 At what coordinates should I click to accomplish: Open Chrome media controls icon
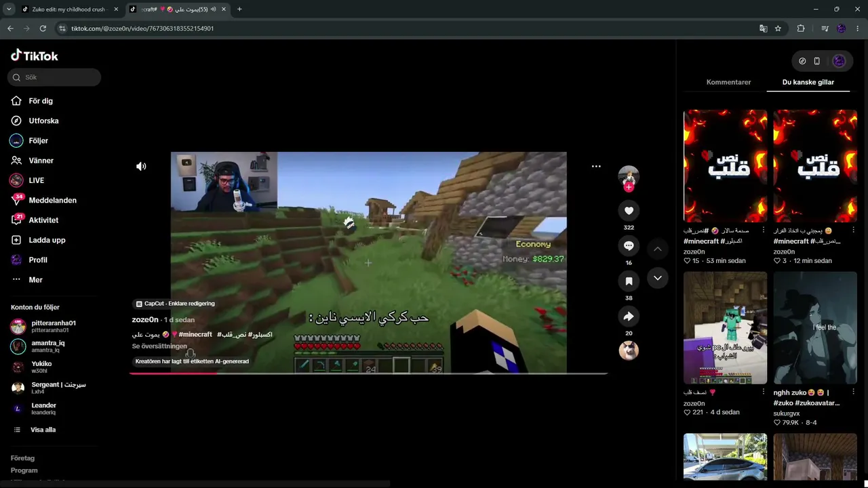(x=825, y=28)
